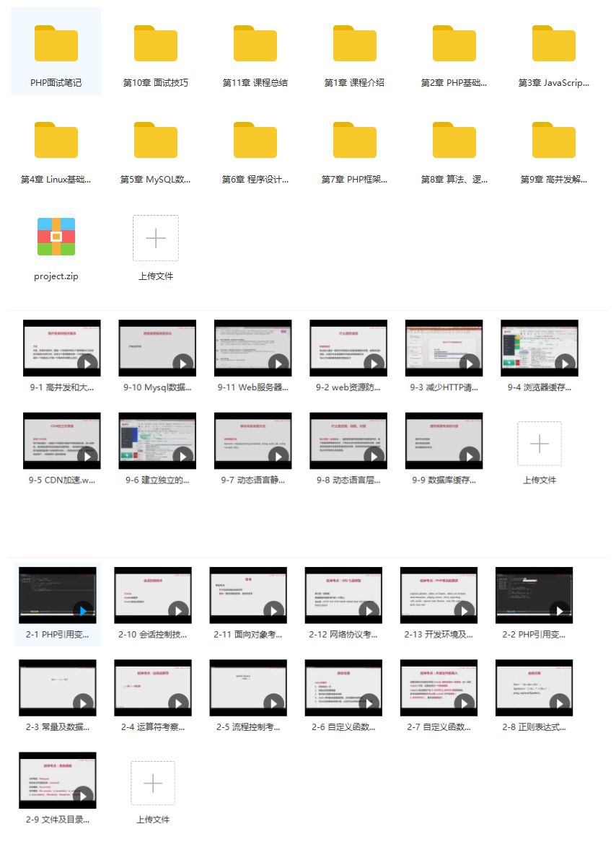616x865 pixels.
Task: Open the 第6章 程序设计 folder
Action: click(x=255, y=140)
